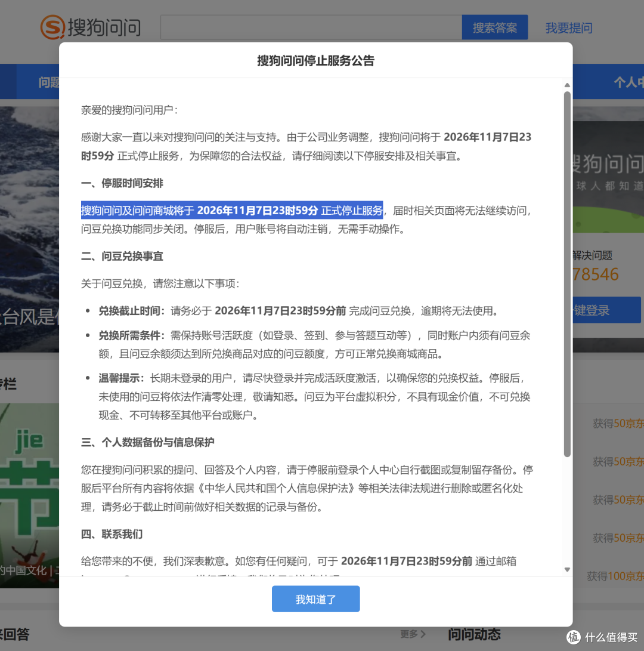Click the heading 一、停服时间安排
This screenshot has height=651, width=644.
click(122, 183)
